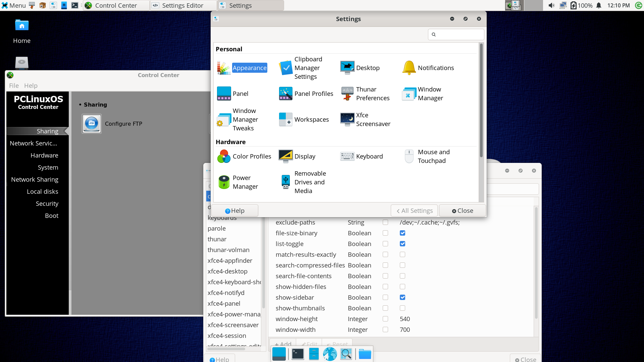Image resolution: width=644 pixels, height=362 pixels.
Task: Launch terminal from bottom dock
Action: coord(298,354)
